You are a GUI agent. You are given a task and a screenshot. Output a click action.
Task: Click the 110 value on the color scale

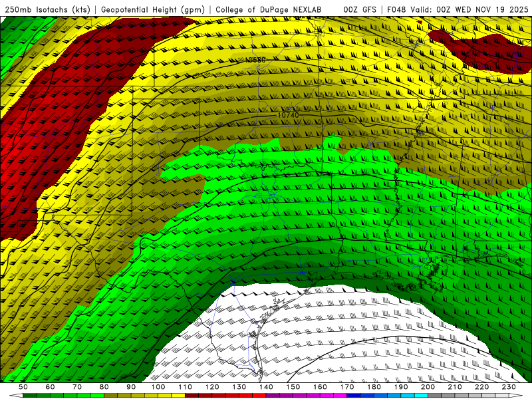(185, 387)
